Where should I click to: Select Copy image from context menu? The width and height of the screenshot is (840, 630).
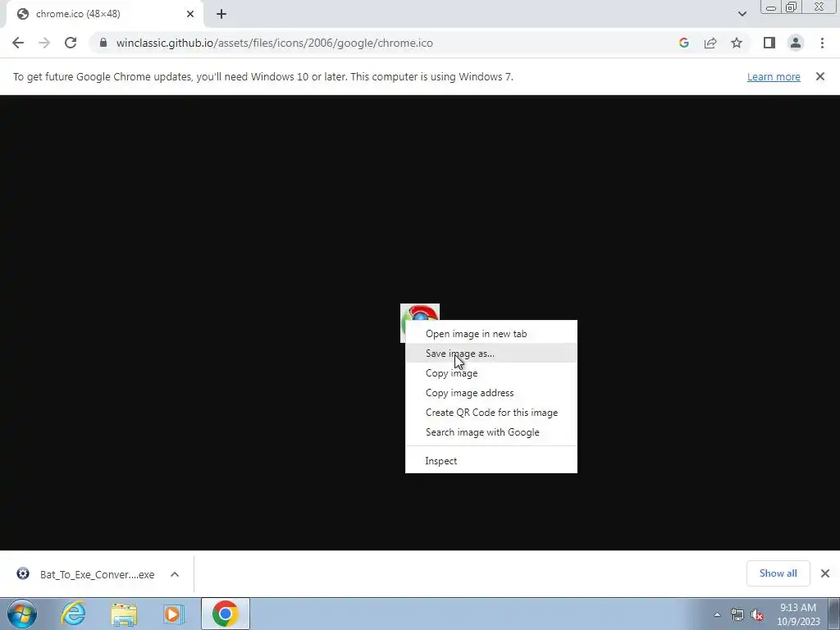click(491, 373)
